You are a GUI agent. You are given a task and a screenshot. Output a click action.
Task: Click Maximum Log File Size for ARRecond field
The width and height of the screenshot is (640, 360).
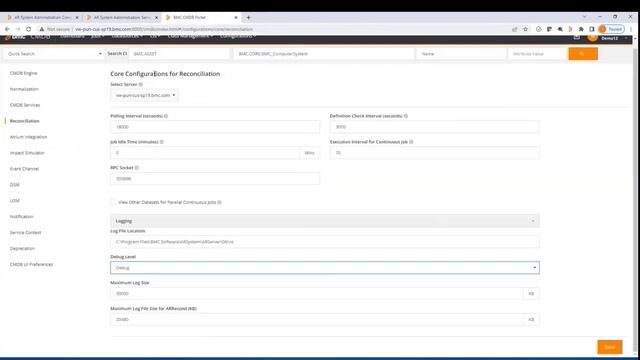[317, 320]
